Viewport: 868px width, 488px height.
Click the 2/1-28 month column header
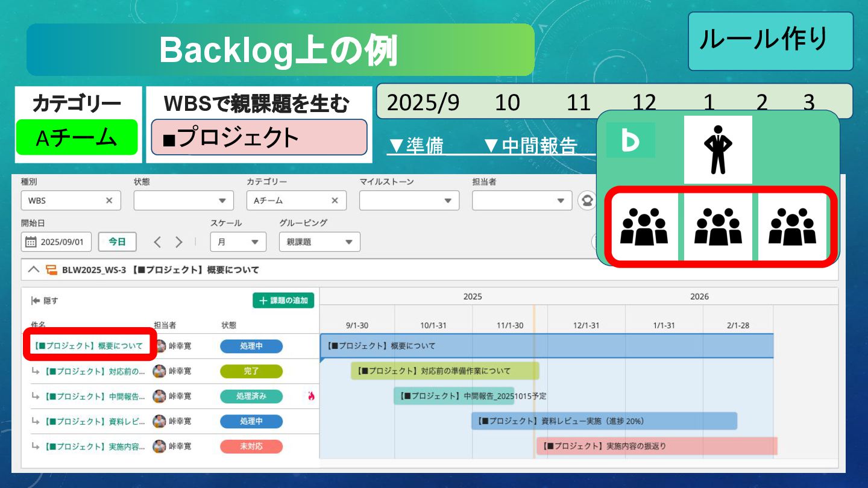(x=738, y=325)
